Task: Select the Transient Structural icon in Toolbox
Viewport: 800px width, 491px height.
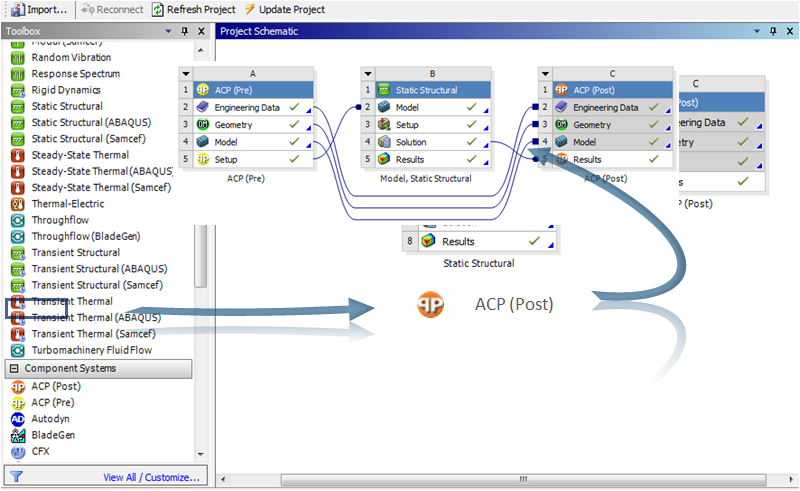Action: coord(18,253)
